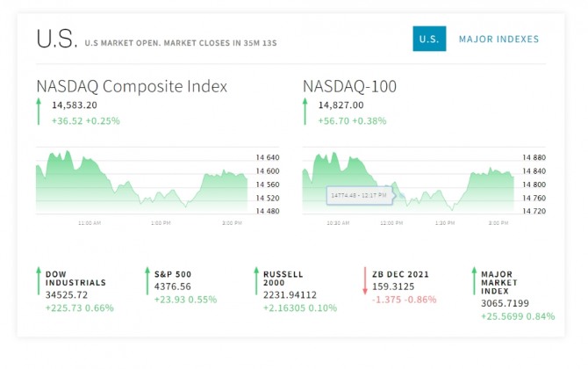Click the green up arrow beside NASDAQ-100

click(305, 112)
